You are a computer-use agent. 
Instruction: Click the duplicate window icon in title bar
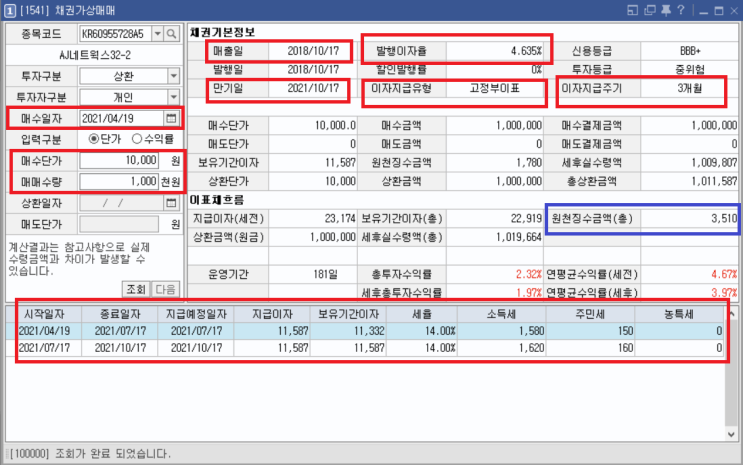[x=650, y=10]
